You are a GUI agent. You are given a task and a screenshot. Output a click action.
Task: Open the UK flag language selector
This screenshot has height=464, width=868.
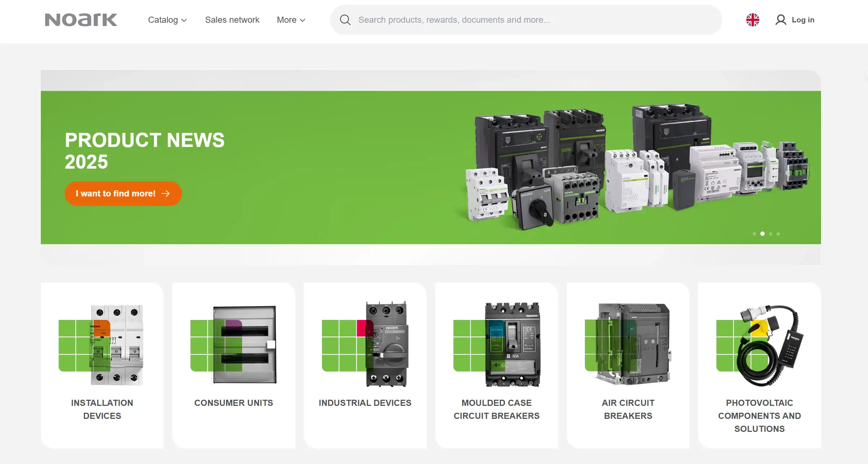coord(753,20)
